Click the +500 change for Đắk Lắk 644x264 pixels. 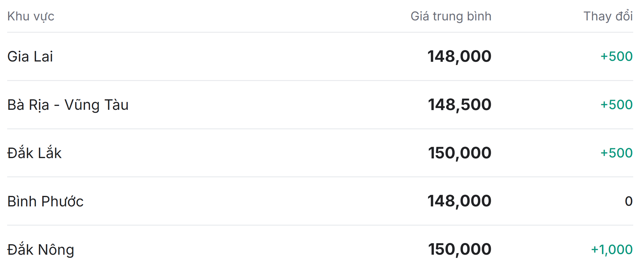616,153
